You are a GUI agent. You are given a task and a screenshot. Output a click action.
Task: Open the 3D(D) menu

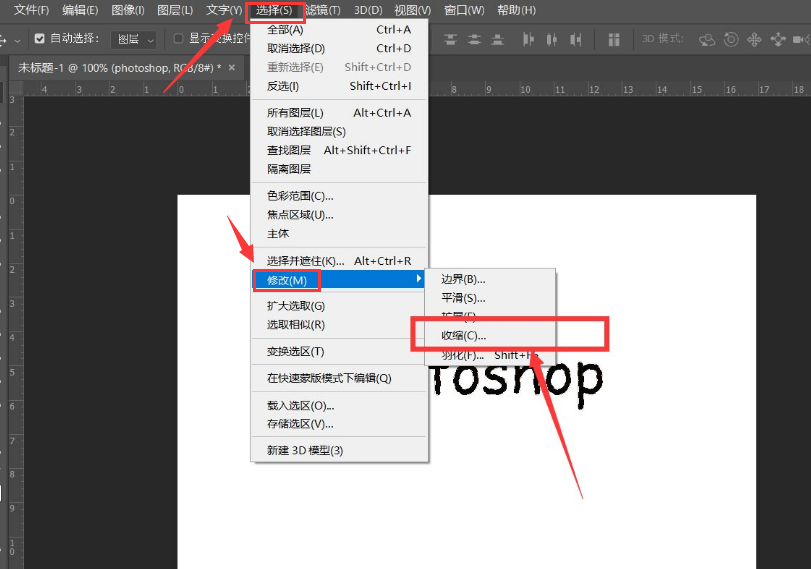point(368,10)
